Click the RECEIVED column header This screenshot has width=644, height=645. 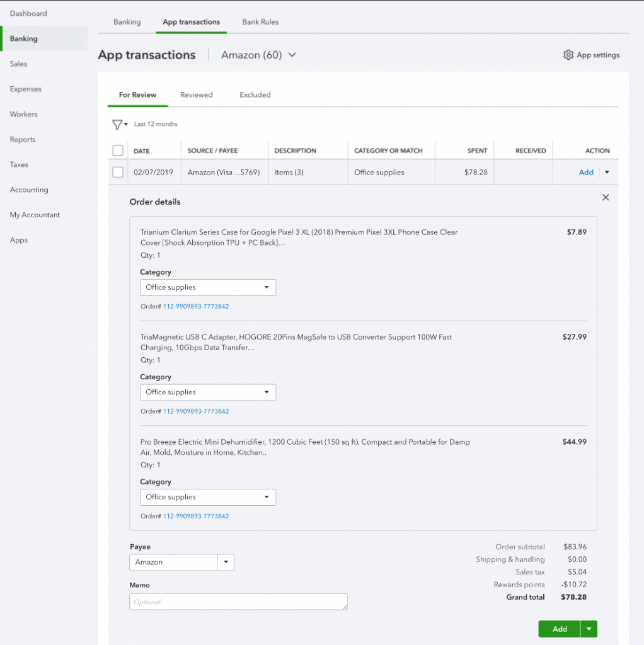pos(531,151)
